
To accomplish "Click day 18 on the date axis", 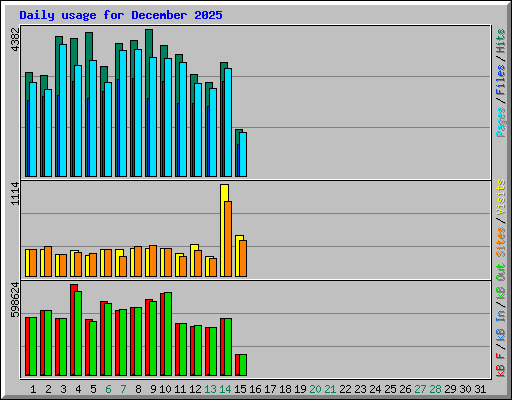I will [x=285, y=389].
